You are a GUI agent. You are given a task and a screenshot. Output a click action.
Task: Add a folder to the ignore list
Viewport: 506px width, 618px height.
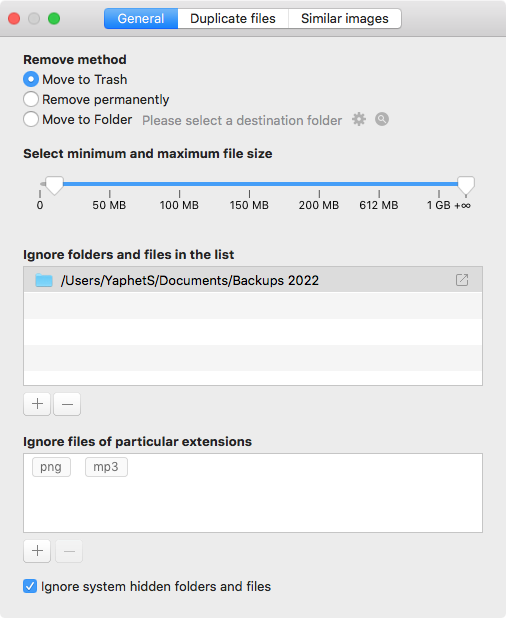point(37,404)
